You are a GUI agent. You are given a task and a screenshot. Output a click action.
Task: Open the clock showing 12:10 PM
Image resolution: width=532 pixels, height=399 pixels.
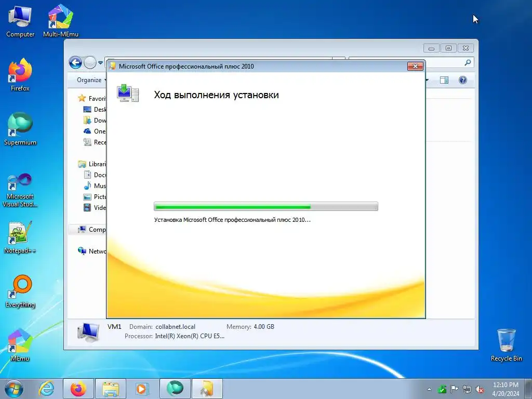(506, 389)
